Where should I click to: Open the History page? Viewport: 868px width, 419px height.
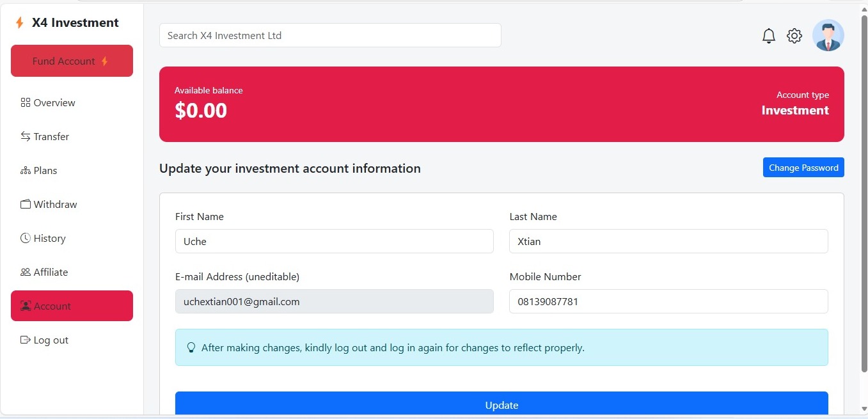pyautogui.click(x=72, y=238)
